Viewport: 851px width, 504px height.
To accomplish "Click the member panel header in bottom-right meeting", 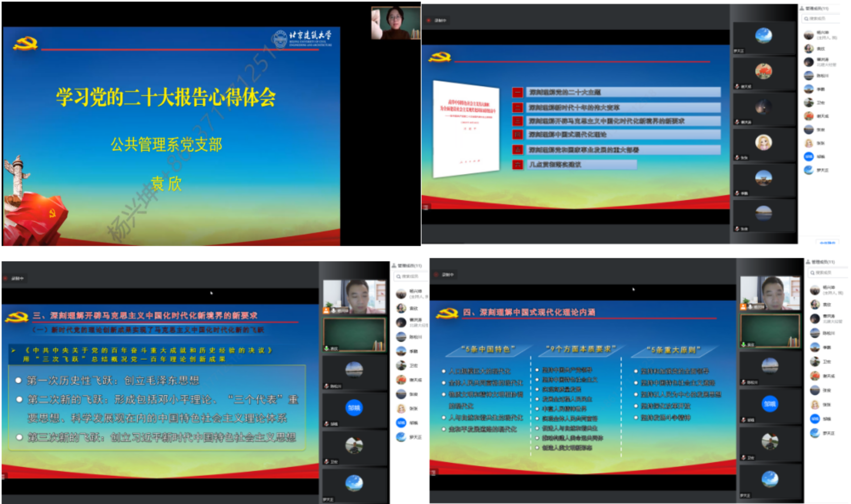I will tap(823, 262).
